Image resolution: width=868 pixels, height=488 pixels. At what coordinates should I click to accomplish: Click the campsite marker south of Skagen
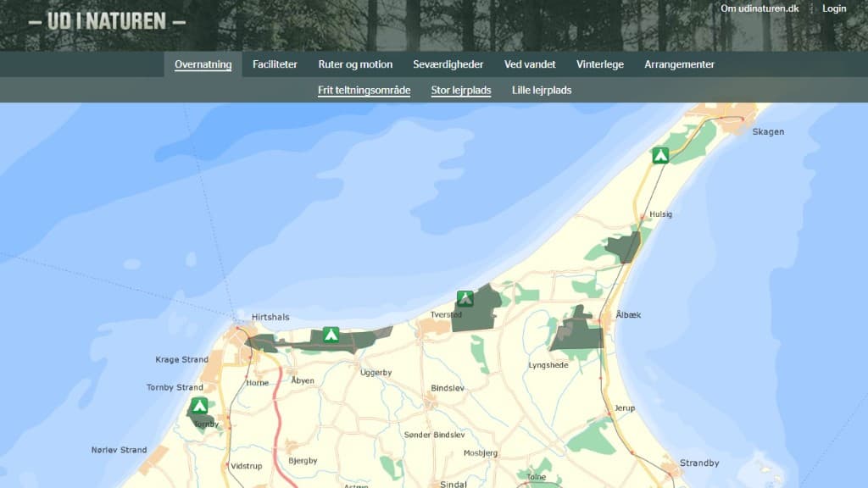point(660,155)
